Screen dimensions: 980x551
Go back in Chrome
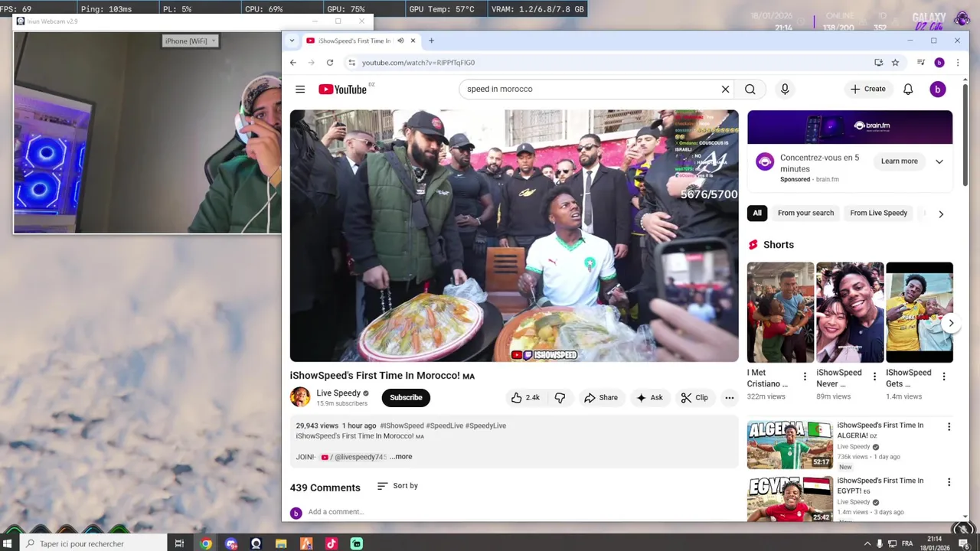point(292,63)
